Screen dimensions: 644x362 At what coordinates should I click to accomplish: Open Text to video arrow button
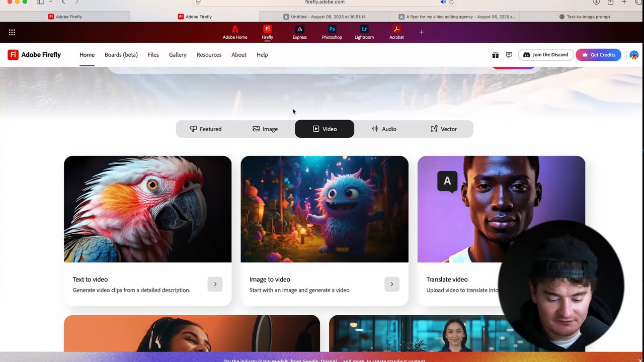tap(215, 284)
